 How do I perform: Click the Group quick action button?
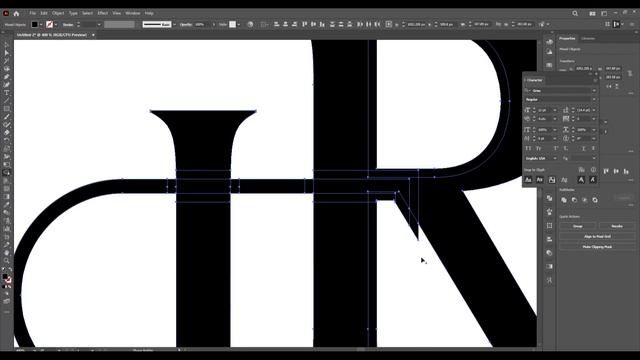pyautogui.click(x=578, y=226)
